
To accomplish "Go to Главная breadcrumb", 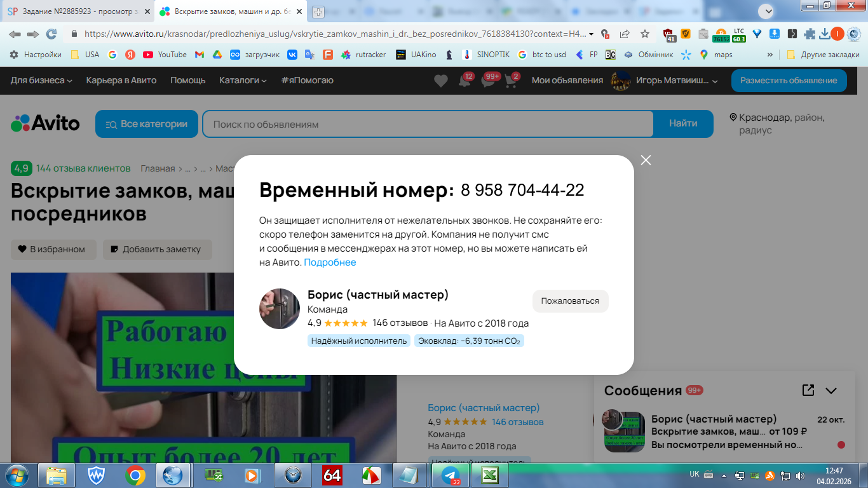I will [x=158, y=168].
